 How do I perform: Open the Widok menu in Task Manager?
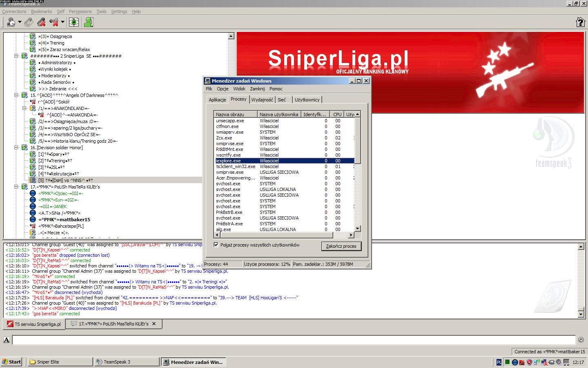pos(239,89)
